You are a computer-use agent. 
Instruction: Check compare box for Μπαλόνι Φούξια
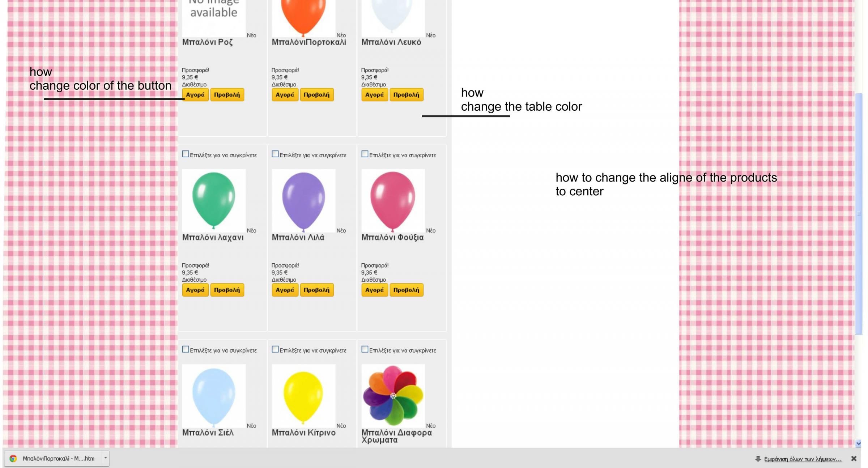[x=365, y=154]
